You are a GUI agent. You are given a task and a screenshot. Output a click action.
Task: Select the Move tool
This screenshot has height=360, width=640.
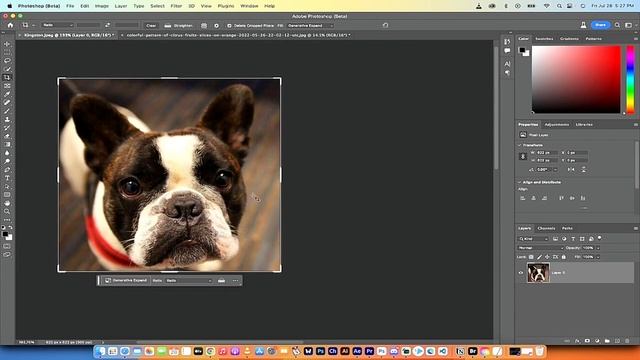click(x=7, y=44)
